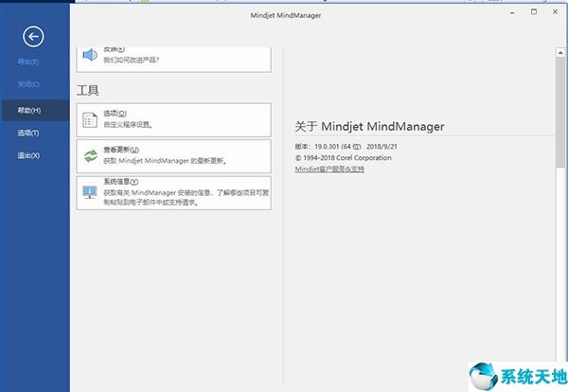Click the system info monitor icon
This screenshot has width=568, height=392.
(x=90, y=192)
